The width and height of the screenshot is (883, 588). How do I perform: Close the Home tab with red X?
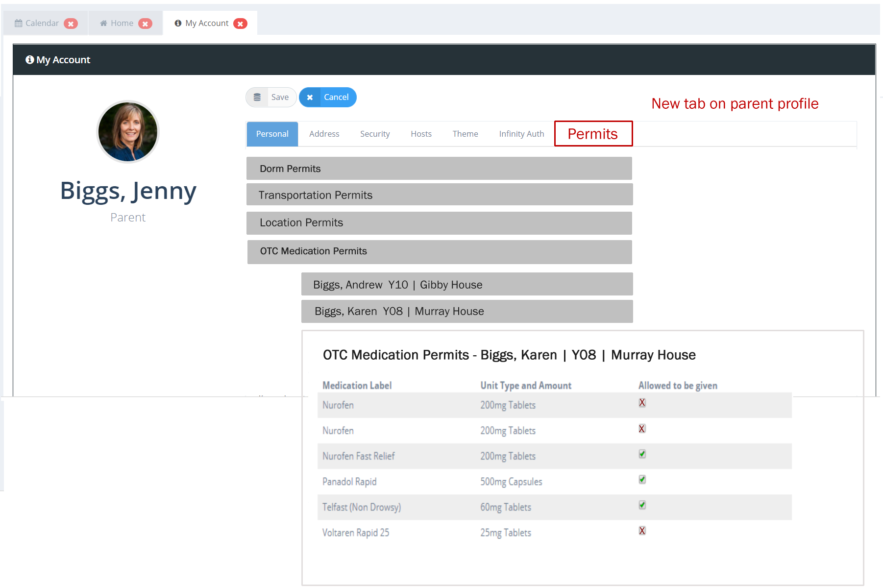click(145, 24)
